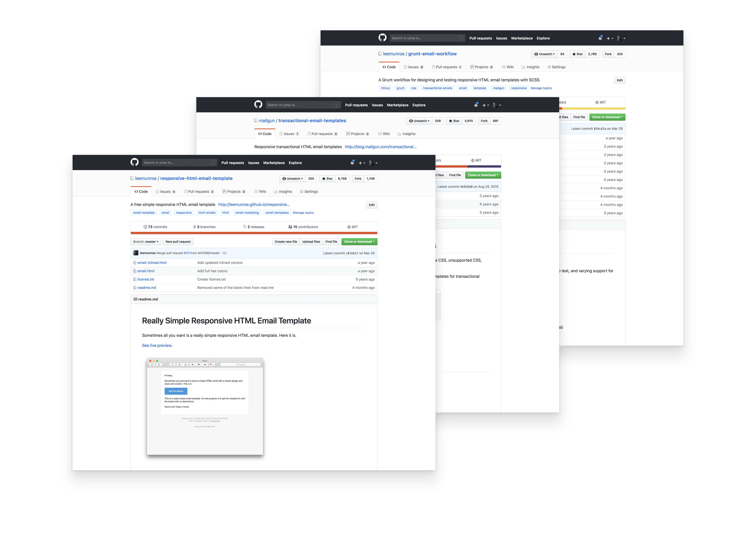Click search field in front window
This screenshot has width=756, height=552.
pyautogui.click(x=179, y=162)
